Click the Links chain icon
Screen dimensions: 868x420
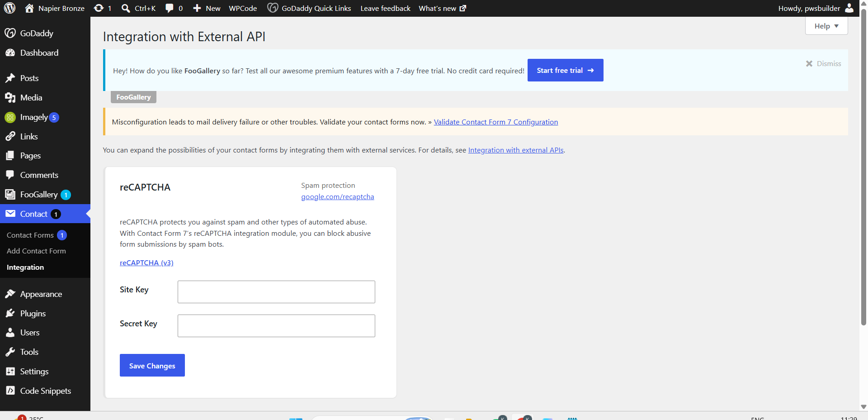point(10,136)
